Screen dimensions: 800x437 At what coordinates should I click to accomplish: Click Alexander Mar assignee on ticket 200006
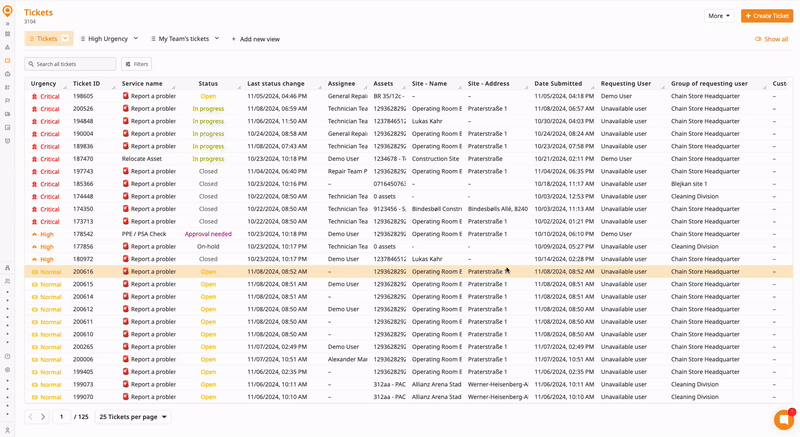(347, 359)
